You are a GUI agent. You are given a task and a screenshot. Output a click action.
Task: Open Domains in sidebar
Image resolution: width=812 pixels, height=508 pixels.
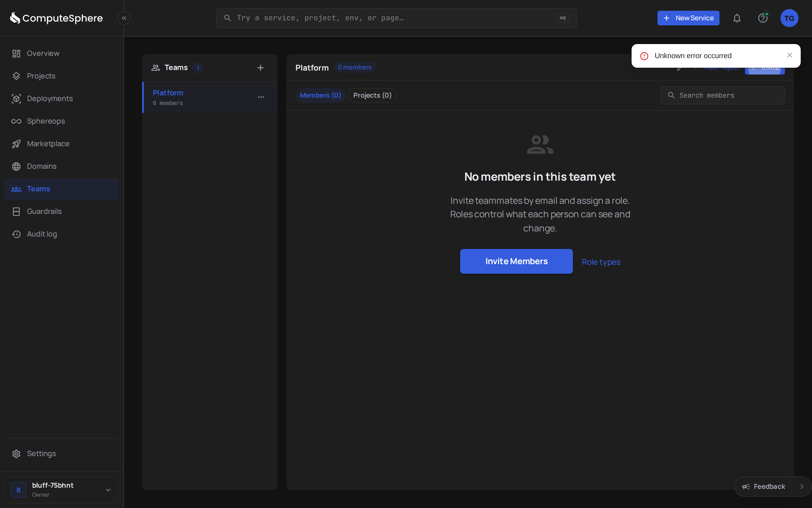[62, 166]
